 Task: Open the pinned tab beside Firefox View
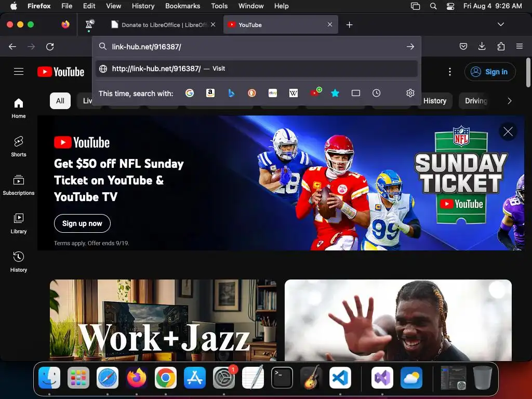pyautogui.click(x=89, y=24)
